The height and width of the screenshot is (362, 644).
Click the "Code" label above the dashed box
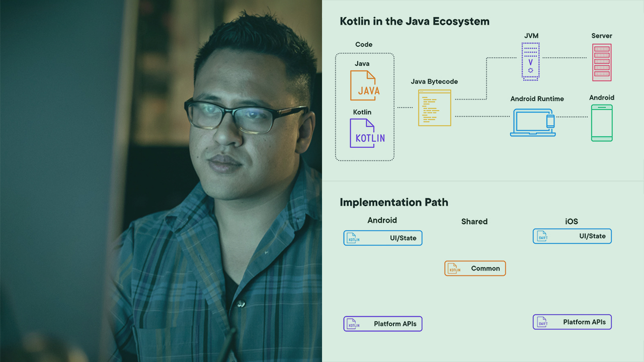coord(364,44)
